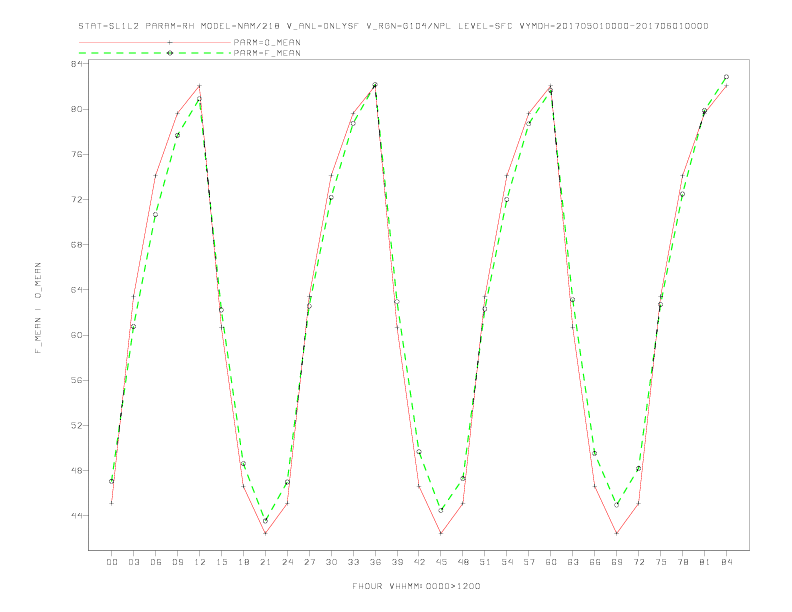Click x-axis tick label 18
Viewport: 792px width, 612px height.
(243, 562)
